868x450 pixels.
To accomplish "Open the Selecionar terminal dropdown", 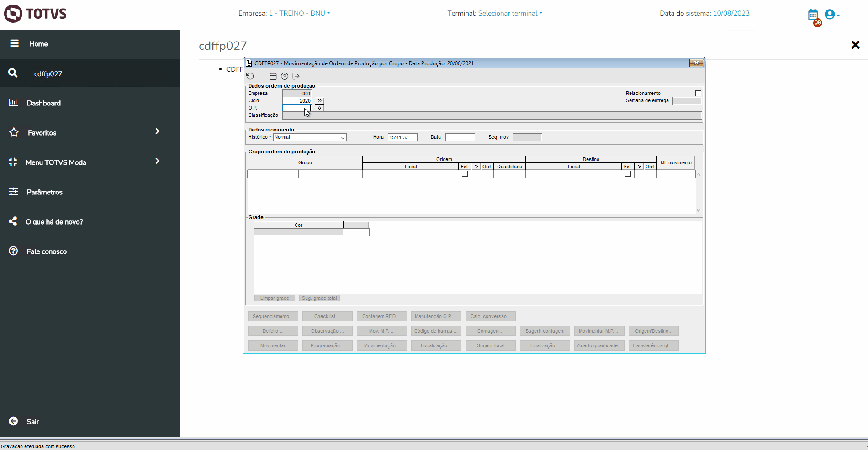I will pyautogui.click(x=510, y=13).
